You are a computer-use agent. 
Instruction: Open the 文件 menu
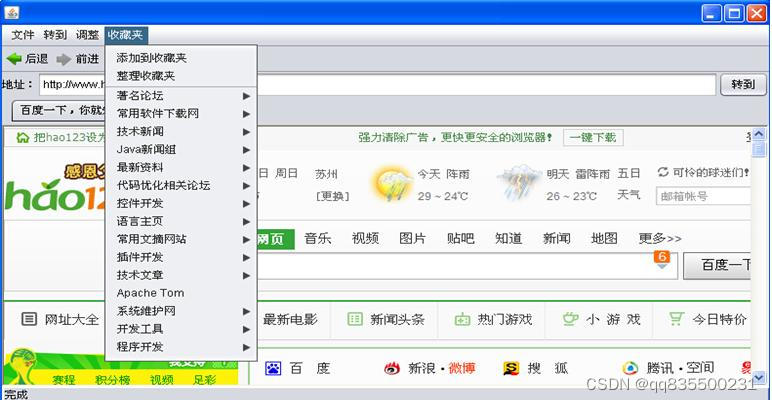tap(23, 35)
